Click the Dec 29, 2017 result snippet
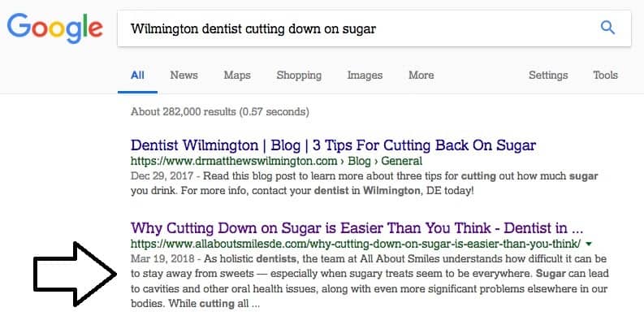The width and height of the screenshot is (644, 329). [x=365, y=184]
